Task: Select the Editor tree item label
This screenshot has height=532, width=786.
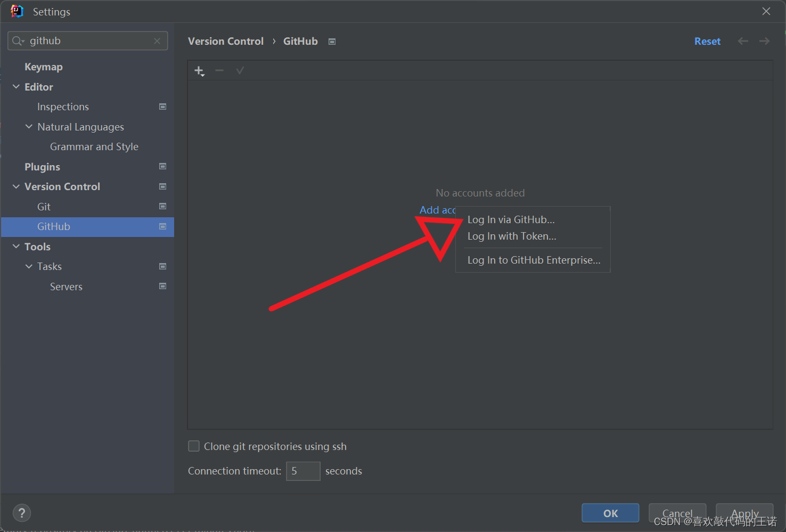Action: point(39,87)
